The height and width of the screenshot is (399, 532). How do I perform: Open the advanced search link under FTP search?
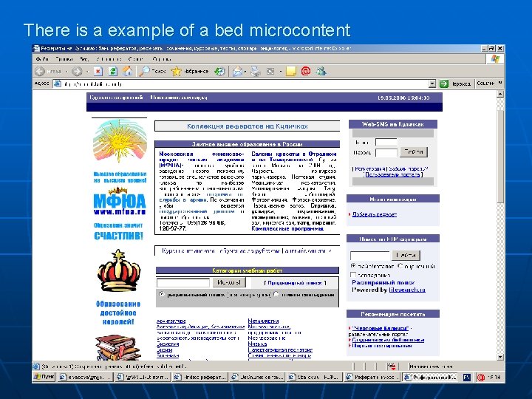383,282
